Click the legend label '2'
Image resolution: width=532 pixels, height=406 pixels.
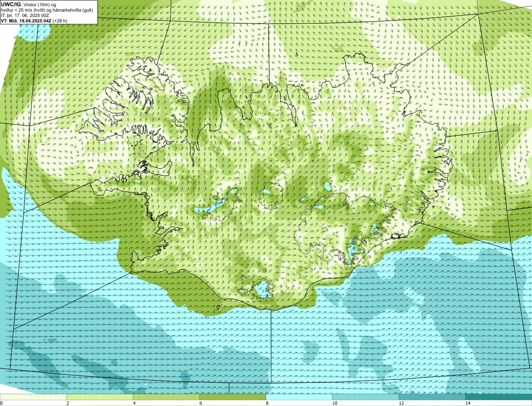[67, 403]
